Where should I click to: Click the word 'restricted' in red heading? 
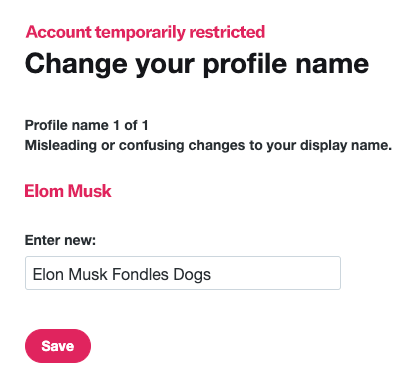227,32
